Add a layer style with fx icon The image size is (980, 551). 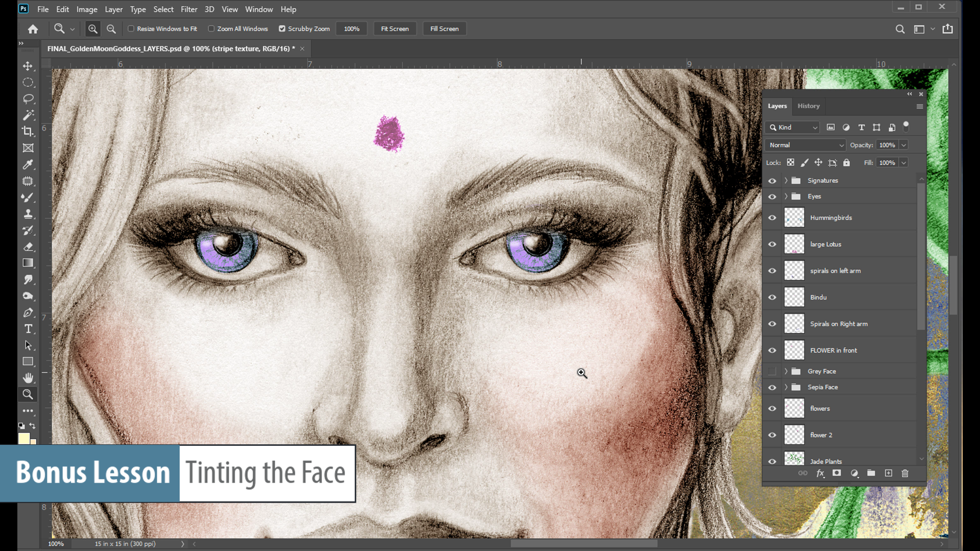pos(820,473)
